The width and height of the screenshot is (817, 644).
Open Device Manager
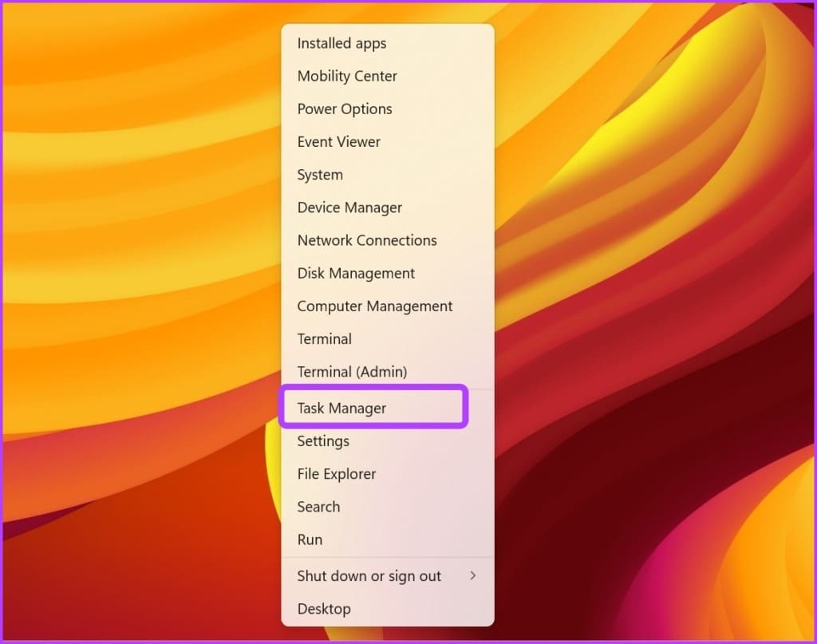pyautogui.click(x=349, y=207)
